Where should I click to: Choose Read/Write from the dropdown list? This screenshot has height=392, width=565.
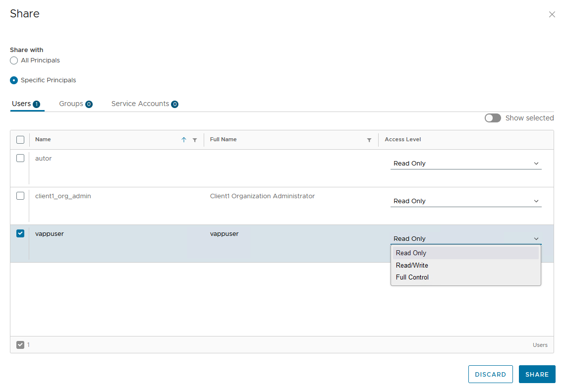tap(412, 265)
